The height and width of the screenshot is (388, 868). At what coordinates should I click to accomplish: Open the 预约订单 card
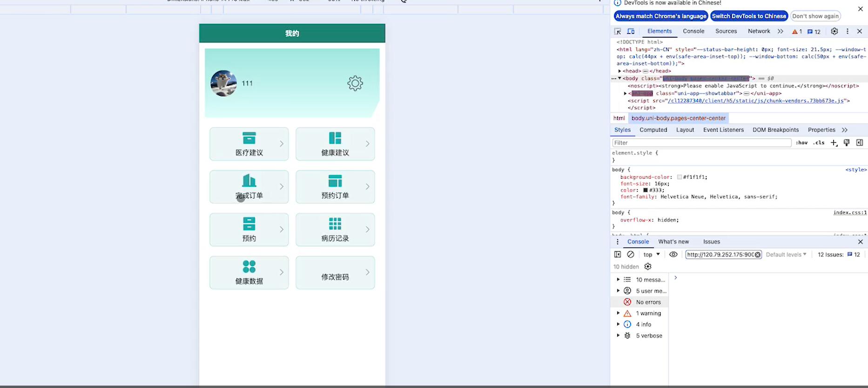[335, 187]
